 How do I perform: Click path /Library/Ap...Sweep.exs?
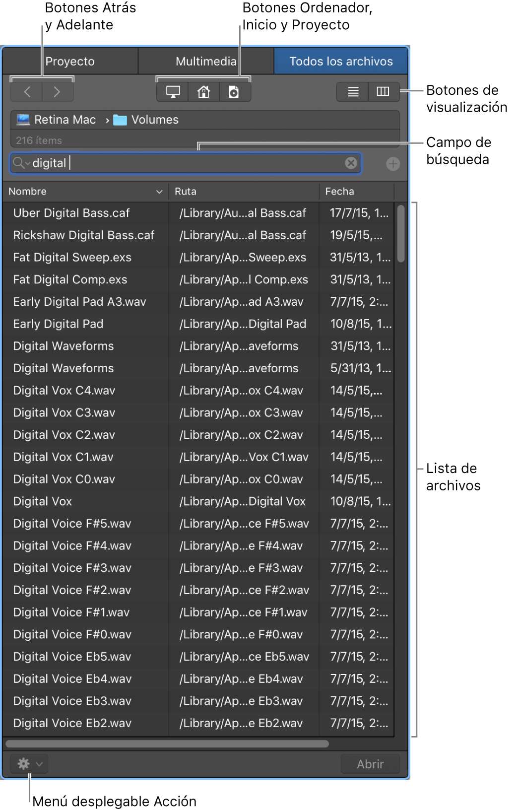coord(243,258)
